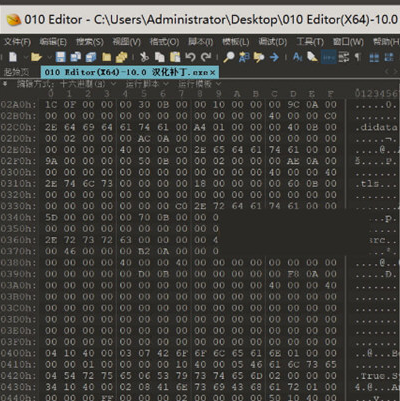
Task: Select byte 9C in row 02A0h
Action: coord(293,105)
